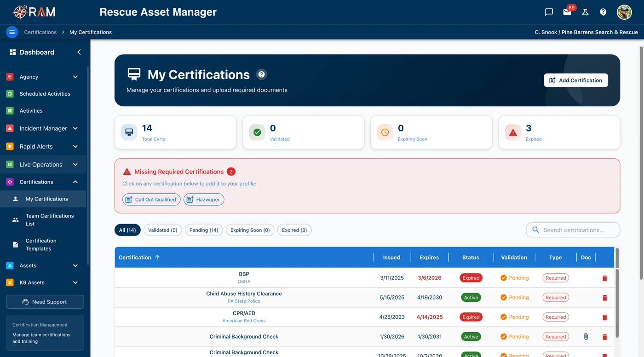Open My Certifications in the sidebar
Viewport: 644px width, 357px height.
tap(43, 199)
